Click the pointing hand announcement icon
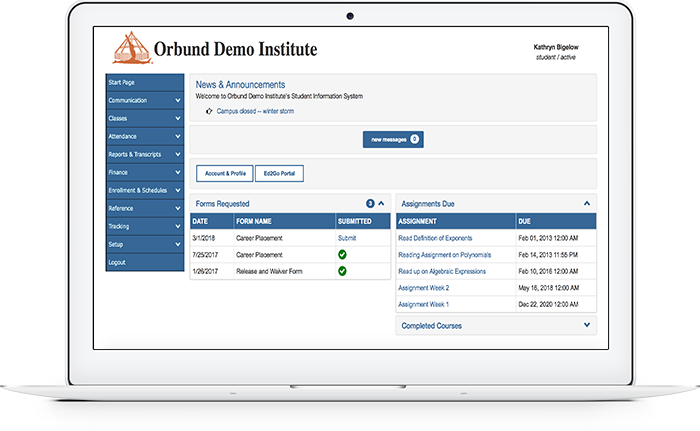700x431 pixels. click(208, 111)
